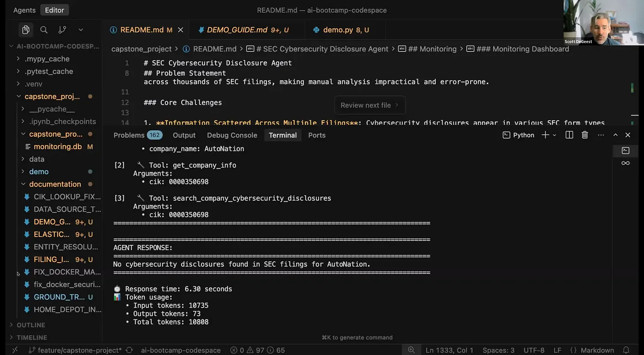The width and height of the screenshot is (644, 355).
Task: Open ENTITY_RESOLU... markdown file
Action: click(x=66, y=247)
